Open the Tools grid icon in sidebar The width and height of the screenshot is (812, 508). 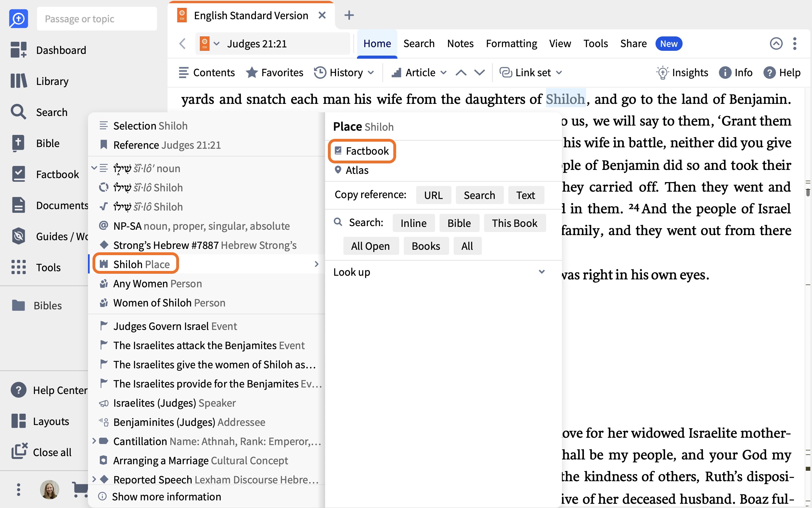tap(18, 267)
